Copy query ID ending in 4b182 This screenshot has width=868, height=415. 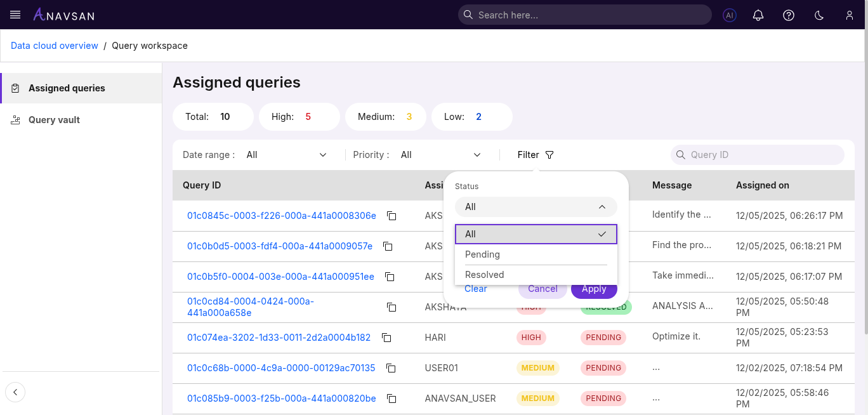coord(386,338)
